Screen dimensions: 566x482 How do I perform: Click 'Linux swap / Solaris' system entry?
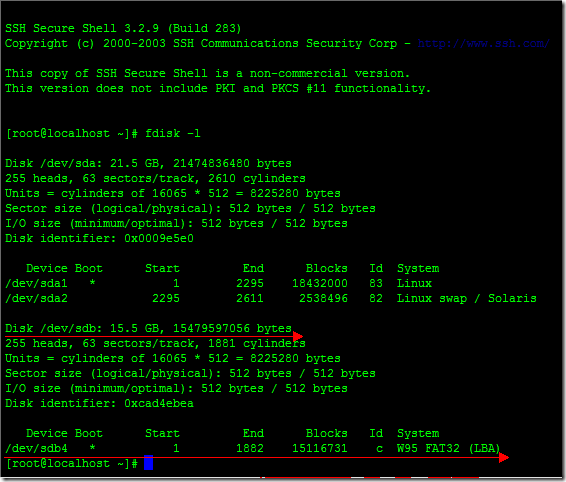click(467, 299)
